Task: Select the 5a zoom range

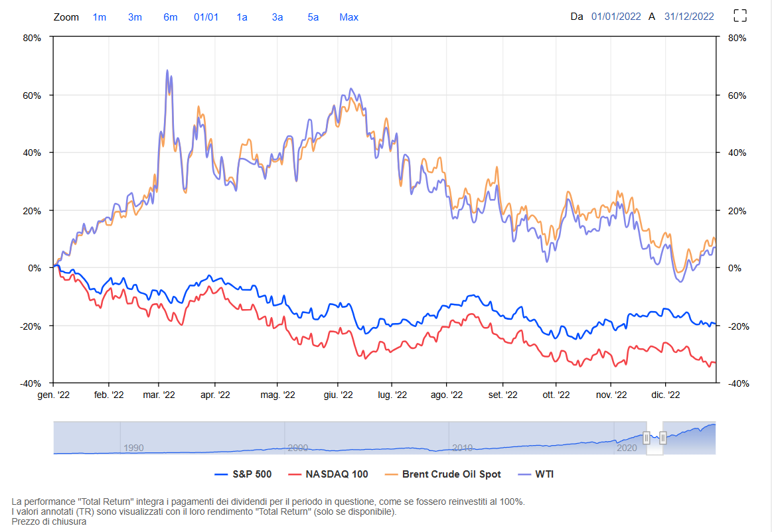Action: click(x=313, y=17)
